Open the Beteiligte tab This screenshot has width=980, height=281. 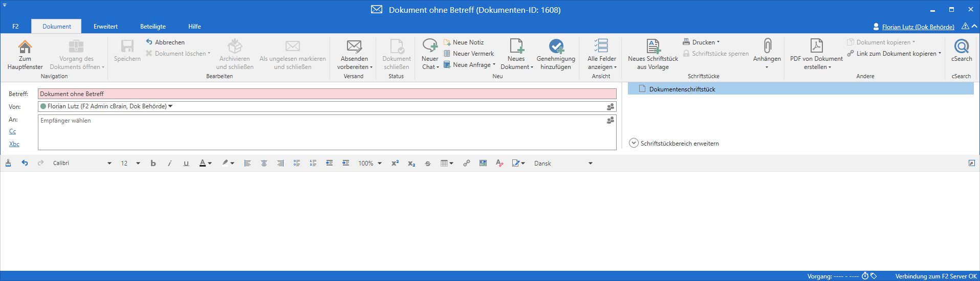pos(153,27)
